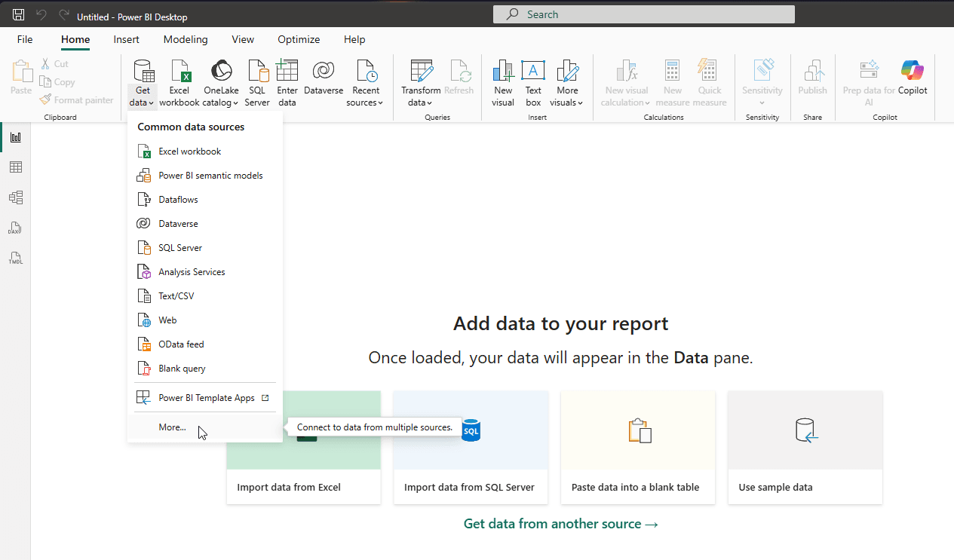
Task: Open the Help ribbon tab
Action: point(354,39)
